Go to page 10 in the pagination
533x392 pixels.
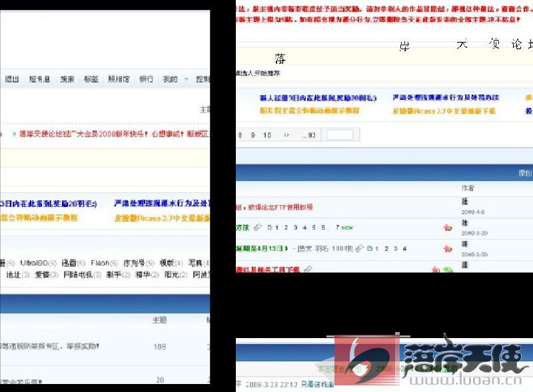[267, 135]
